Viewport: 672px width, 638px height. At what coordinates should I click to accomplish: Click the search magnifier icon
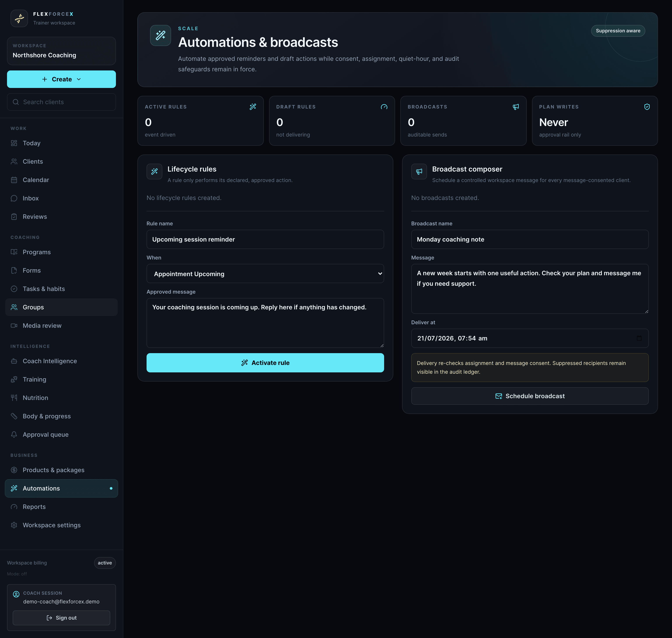16,102
